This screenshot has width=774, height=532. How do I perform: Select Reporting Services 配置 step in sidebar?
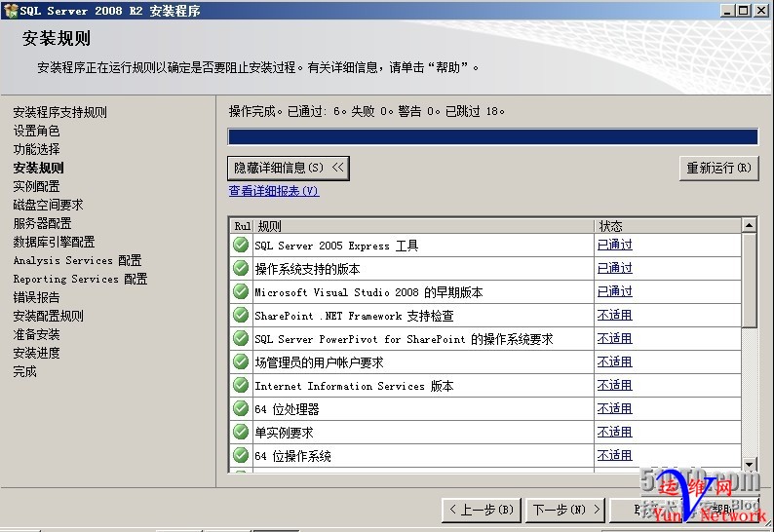(81, 279)
